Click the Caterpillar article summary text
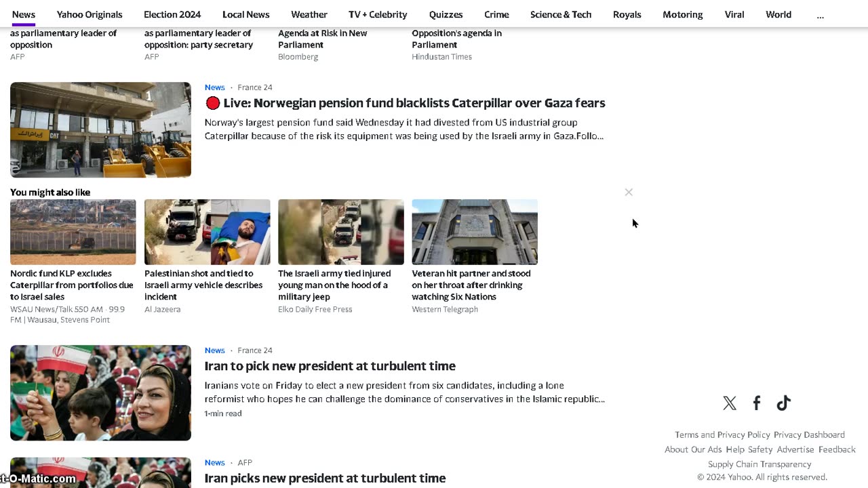 pyautogui.click(x=404, y=129)
